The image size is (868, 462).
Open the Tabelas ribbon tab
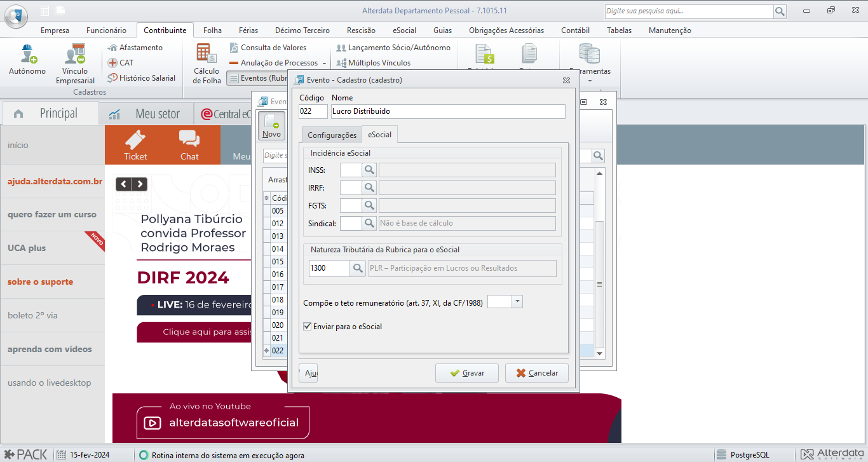point(619,30)
